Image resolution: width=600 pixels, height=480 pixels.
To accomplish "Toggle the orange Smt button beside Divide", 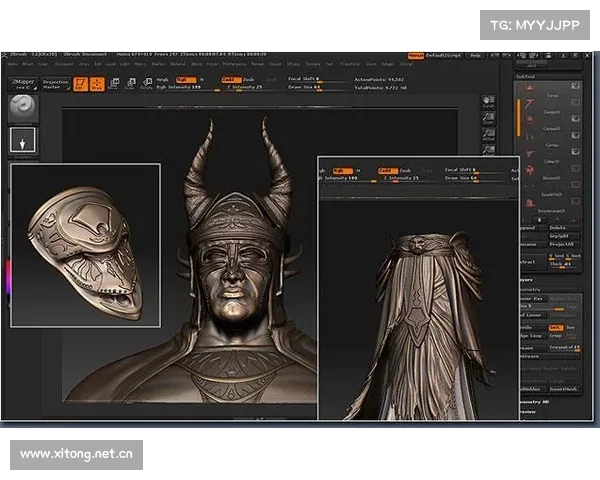I will tap(556, 328).
